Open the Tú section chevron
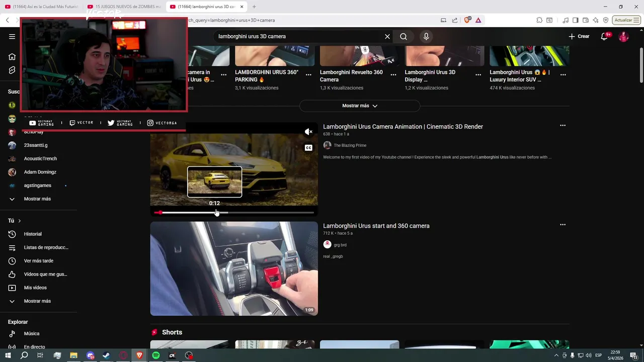The image size is (644, 362). coord(20,221)
